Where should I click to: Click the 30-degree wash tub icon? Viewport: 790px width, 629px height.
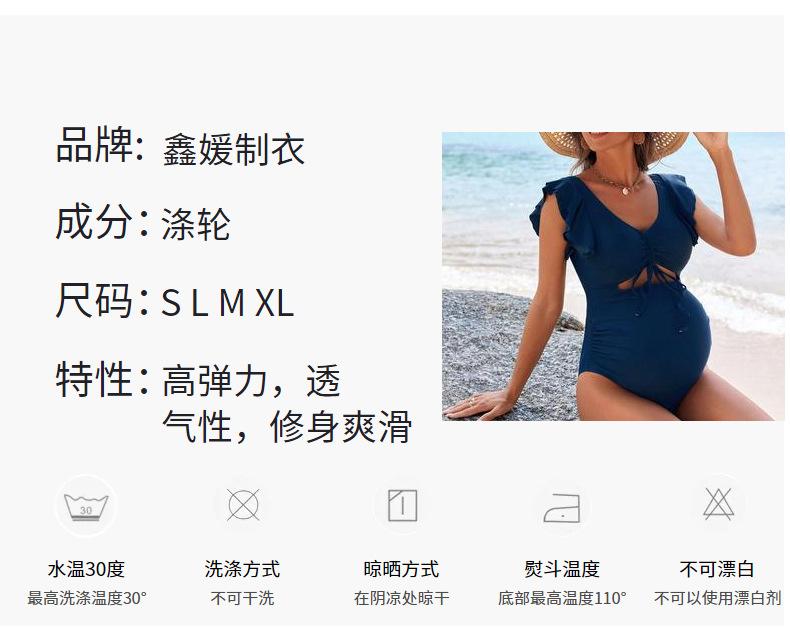[86, 506]
